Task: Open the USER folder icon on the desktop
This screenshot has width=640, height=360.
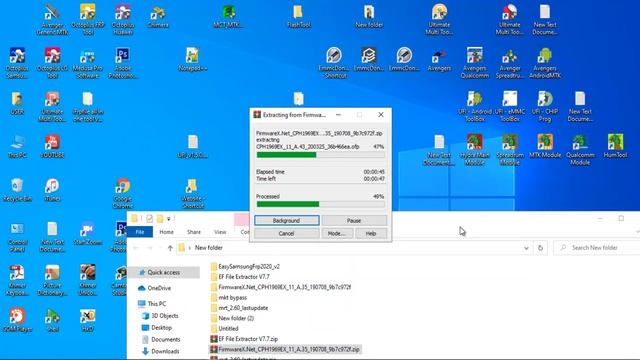Action: (17, 103)
